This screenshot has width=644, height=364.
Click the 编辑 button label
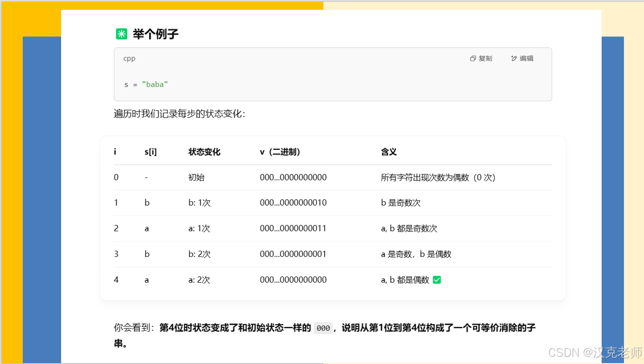(526, 58)
